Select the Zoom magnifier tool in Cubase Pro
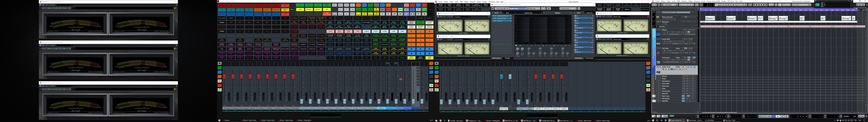The width and height of the screenshot is (868, 122). tap(729, 5)
